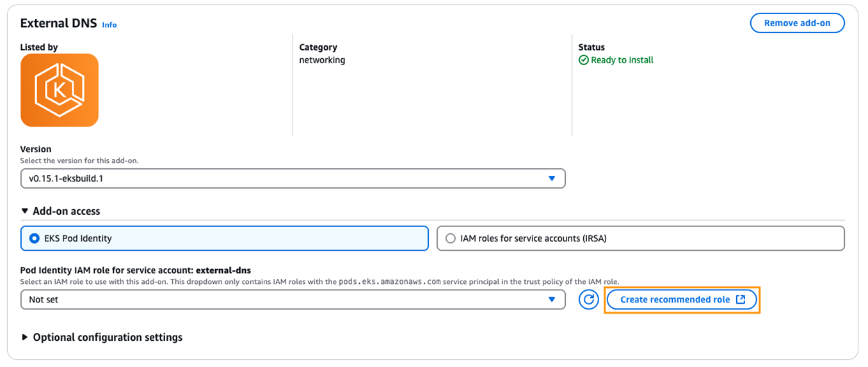Expand Optional configuration settings
Image resolution: width=868 pixels, height=367 pixels.
102,337
